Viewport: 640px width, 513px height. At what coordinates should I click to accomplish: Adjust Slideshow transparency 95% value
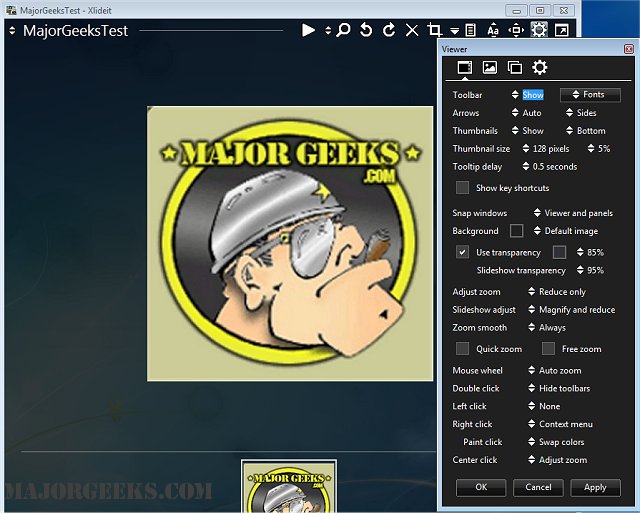tap(590, 270)
